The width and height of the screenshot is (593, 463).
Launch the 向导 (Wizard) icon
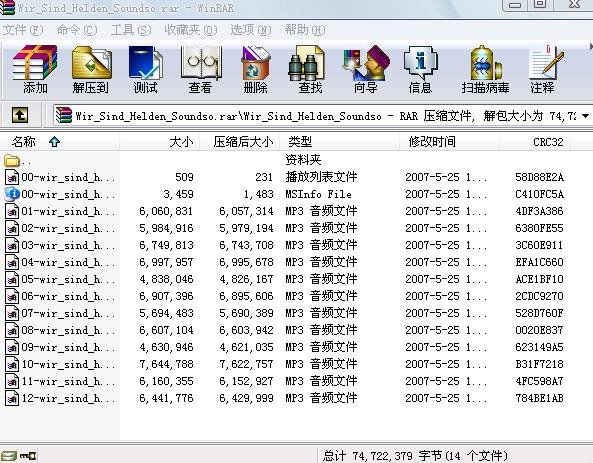click(365, 69)
